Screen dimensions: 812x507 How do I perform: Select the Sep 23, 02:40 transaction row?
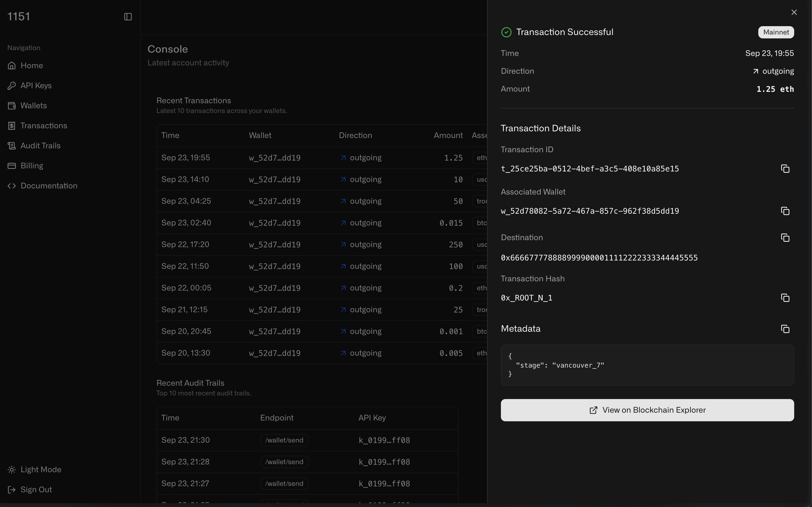click(322, 223)
